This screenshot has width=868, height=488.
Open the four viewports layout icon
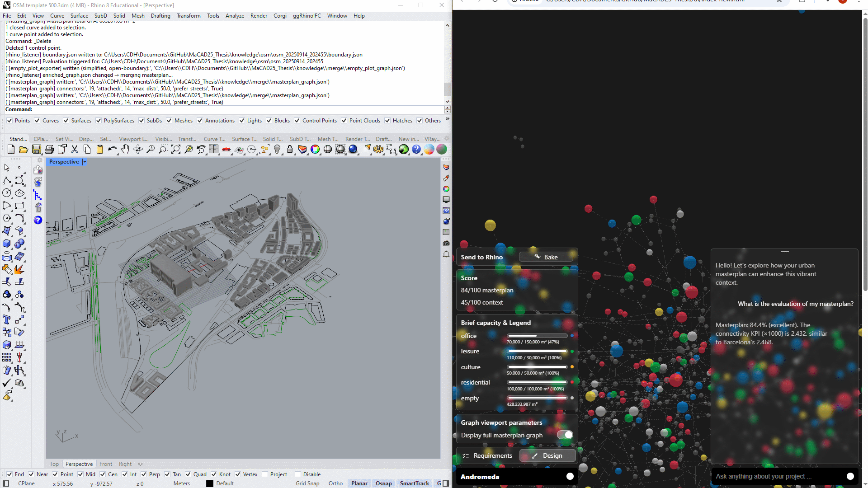pos(214,150)
